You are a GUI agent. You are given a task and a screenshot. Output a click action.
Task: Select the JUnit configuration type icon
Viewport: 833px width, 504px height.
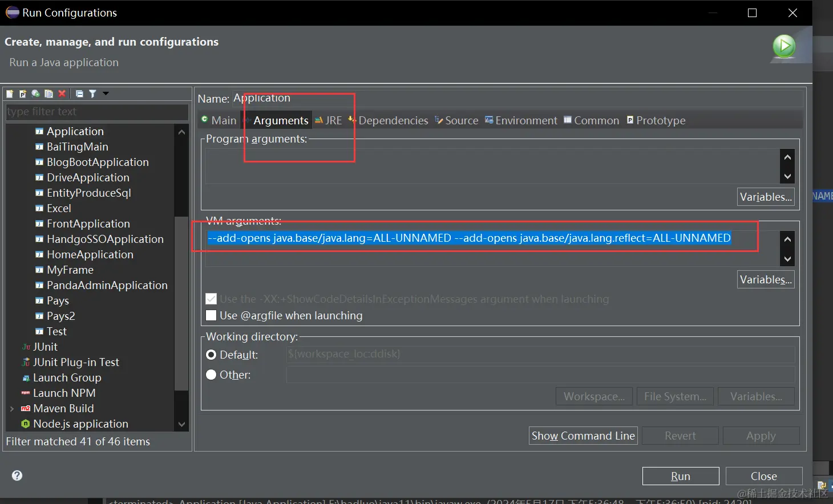[x=26, y=347]
